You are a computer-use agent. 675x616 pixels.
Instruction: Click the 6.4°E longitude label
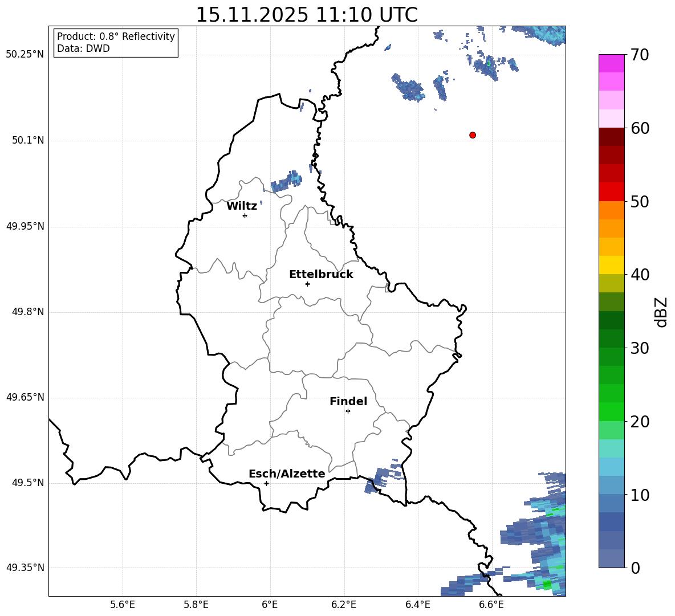(x=417, y=605)
